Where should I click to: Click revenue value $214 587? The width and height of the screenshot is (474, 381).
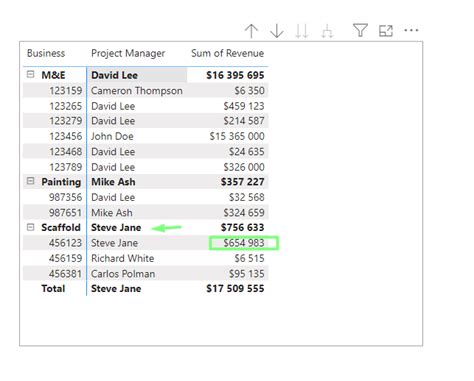click(x=244, y=121)
